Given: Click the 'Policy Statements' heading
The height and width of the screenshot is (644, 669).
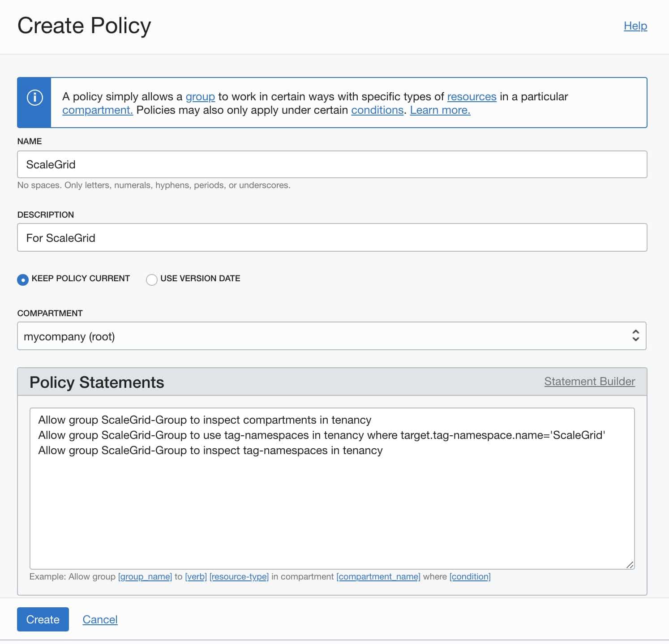Looking at the screenshot, I should click(97, 382).
